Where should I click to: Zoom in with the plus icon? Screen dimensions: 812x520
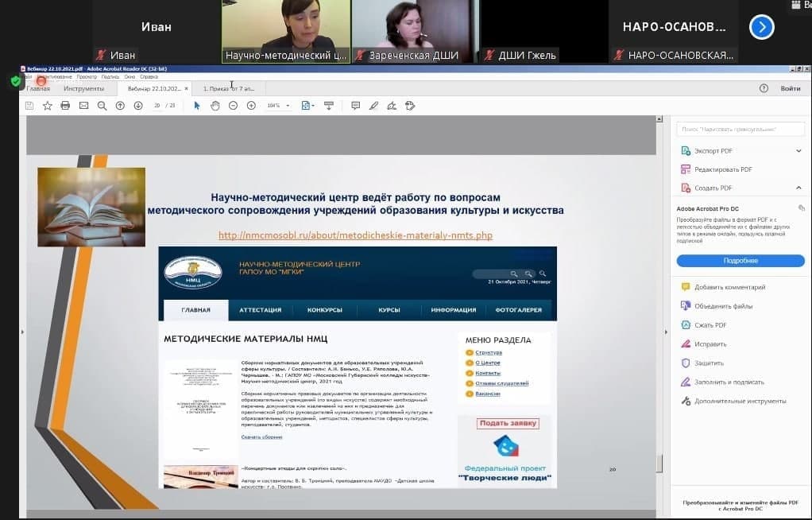pyautogui.click(x=251, y=106)
